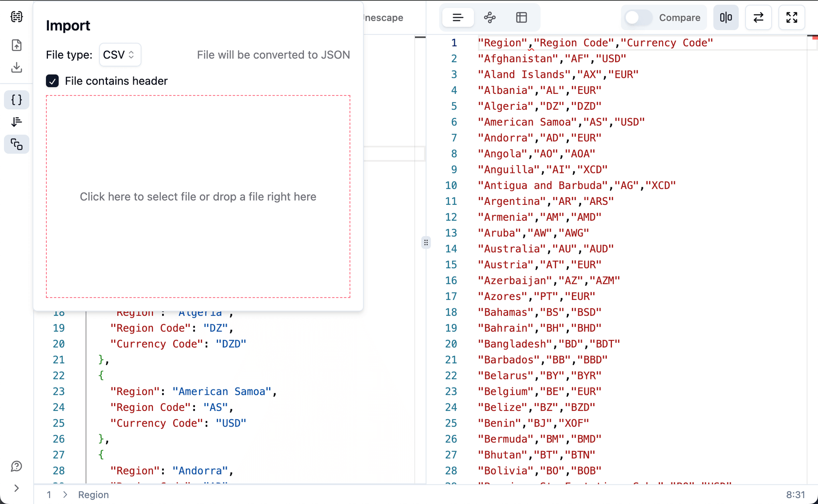Click the sort lines icon in the sidebar
Viewport: 818px width, 504px height.
click(16, 122)
